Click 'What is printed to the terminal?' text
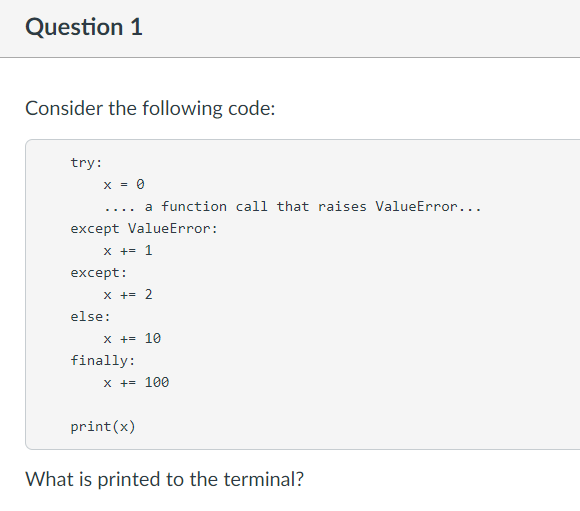 (x=165, y=480)
